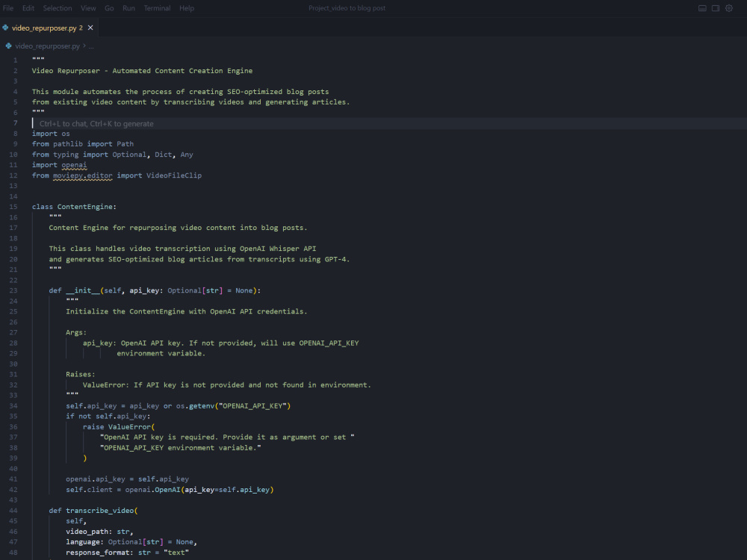Click 'raise ValueError(' on line 36
Image resolution: width=747 pixels, height=560 pixels.
click(x=119, y=426)
